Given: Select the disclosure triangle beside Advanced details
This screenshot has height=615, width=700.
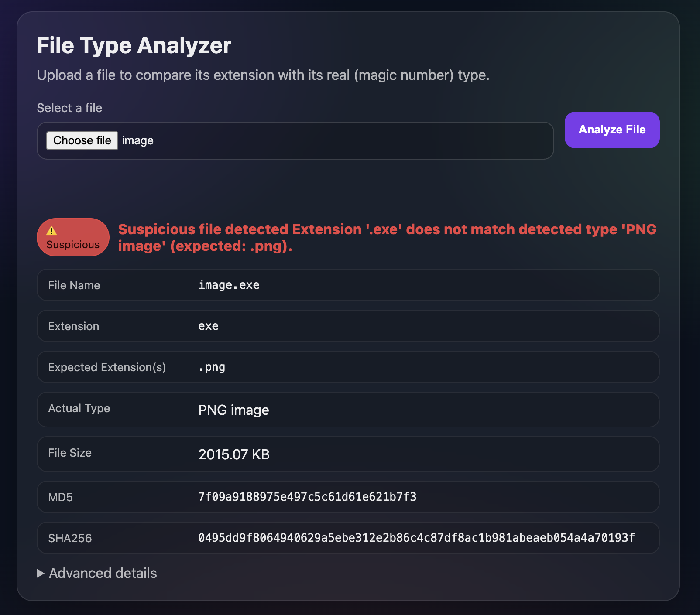Looking at the screenshot, I should [41, 573].
